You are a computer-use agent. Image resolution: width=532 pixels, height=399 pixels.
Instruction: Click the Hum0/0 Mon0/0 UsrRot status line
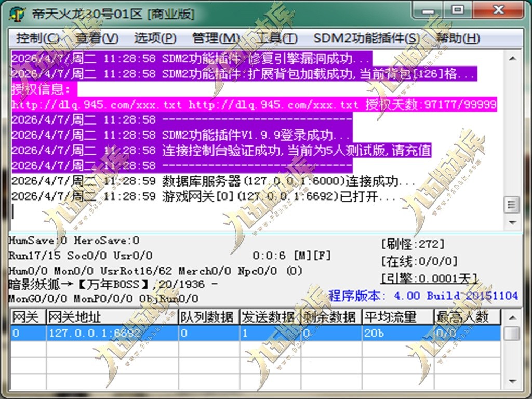click(155, 271)
